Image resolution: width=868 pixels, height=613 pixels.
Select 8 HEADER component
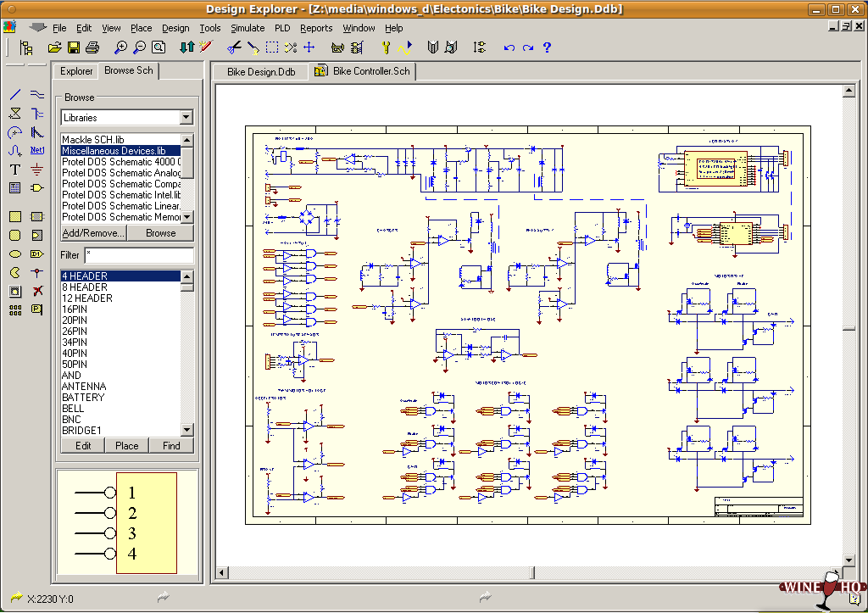(120, 287)
